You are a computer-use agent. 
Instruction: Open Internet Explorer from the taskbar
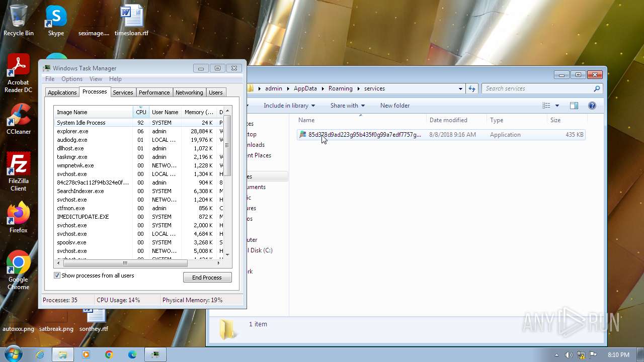40,354
